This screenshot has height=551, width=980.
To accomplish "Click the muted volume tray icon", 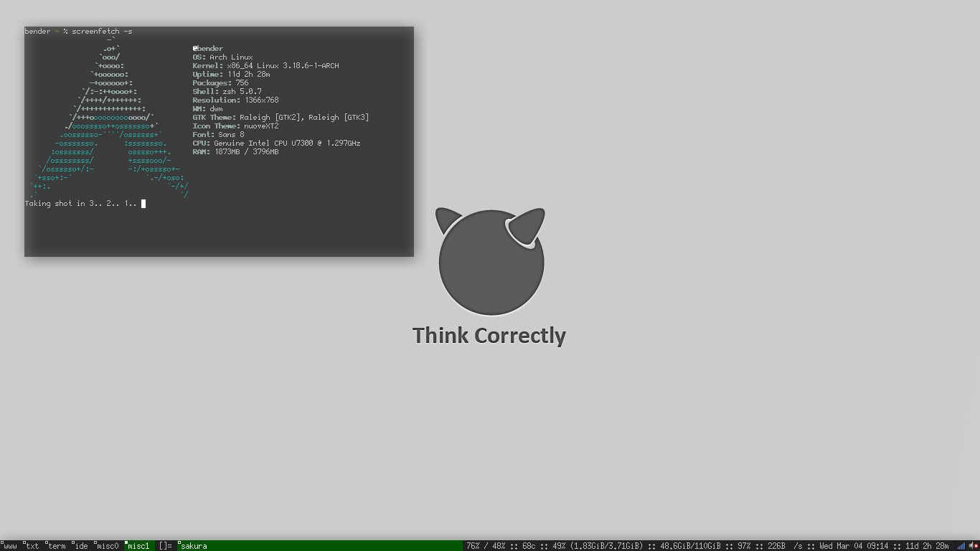I will coord(974,546).
